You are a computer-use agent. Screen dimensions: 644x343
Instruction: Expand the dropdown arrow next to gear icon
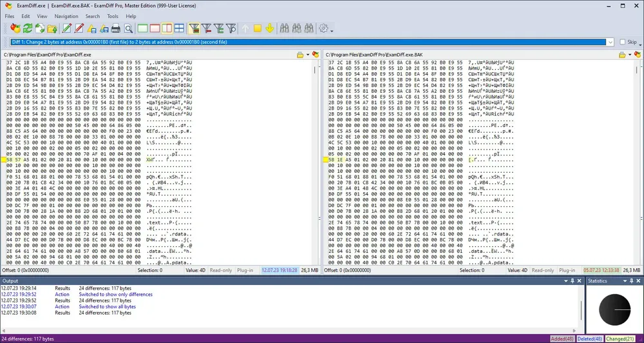[332, 30]
